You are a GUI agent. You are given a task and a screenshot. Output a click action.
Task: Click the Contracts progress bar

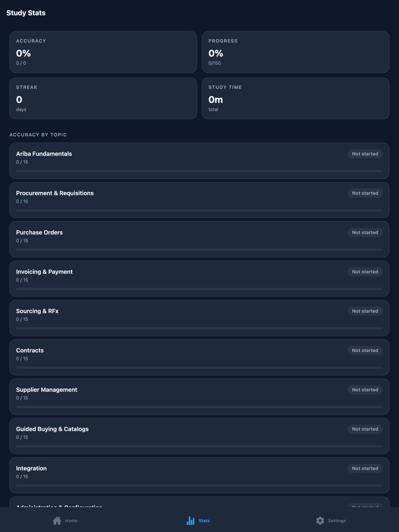coord(199,367)
